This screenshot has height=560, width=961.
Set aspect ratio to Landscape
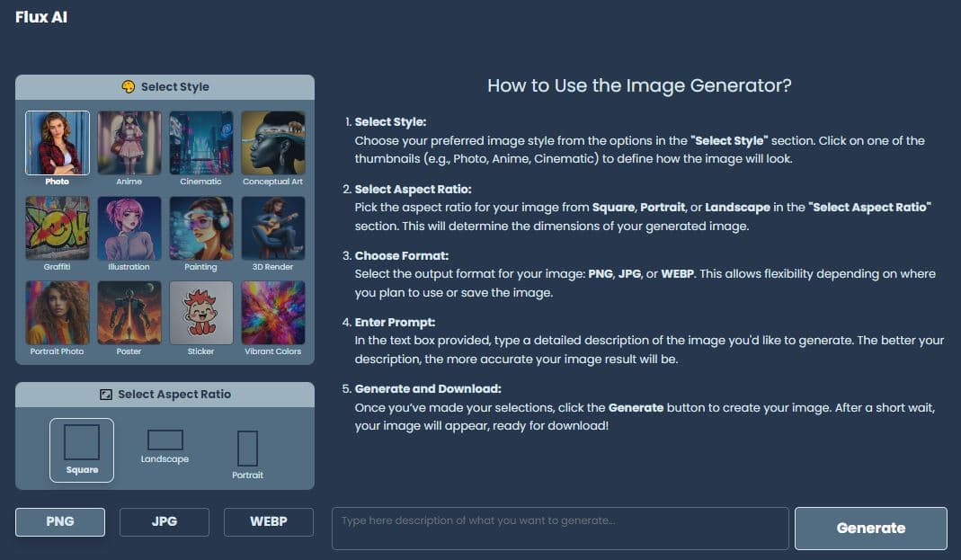coord(165,447)
